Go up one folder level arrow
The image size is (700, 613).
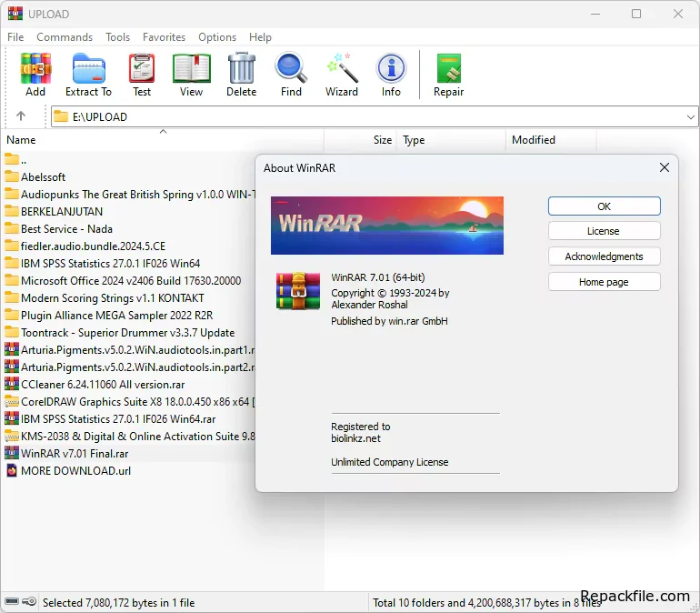21,116
